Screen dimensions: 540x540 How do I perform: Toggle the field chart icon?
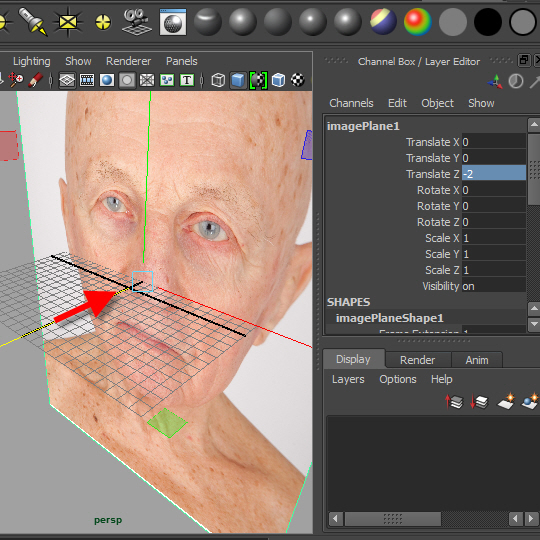point(147,81)
